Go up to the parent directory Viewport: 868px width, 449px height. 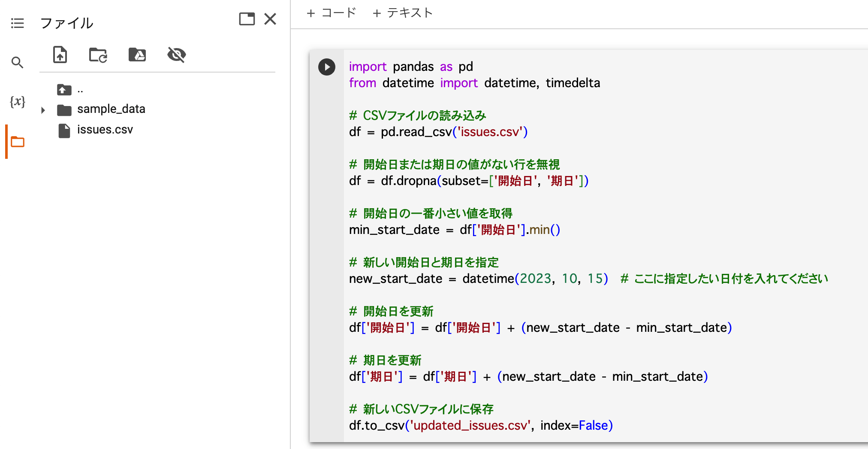click(64, 90)
